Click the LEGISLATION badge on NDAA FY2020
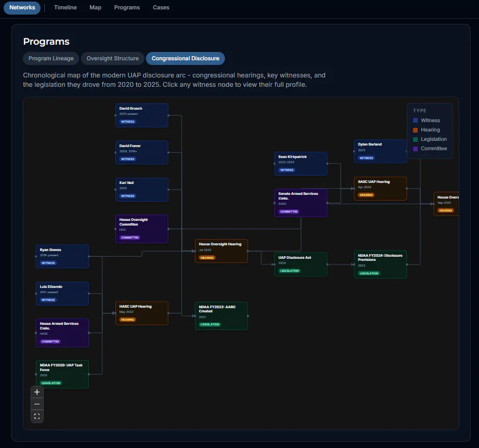The width and height of the screenshot is (479, 448). pyautogui.click(x=51, y=383)
